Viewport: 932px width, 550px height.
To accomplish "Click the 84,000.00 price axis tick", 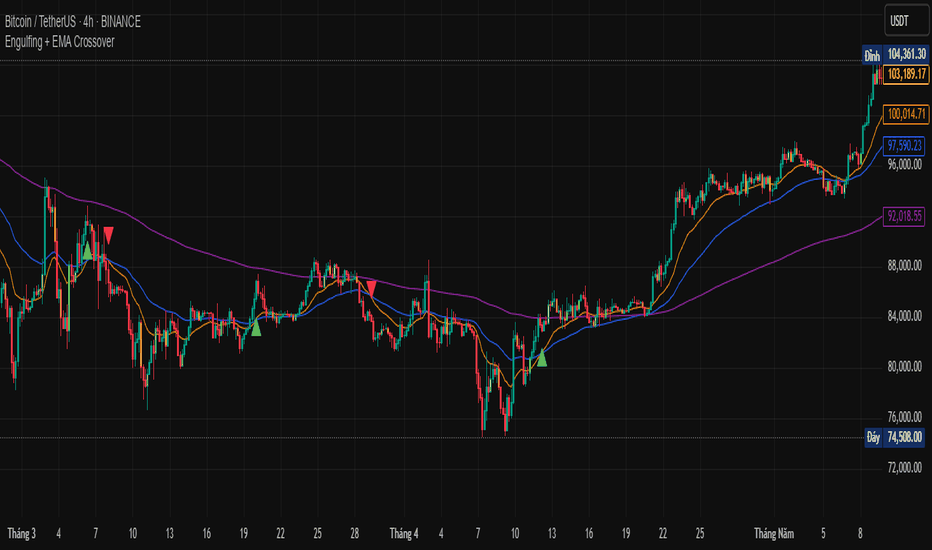I will (904, 316).
